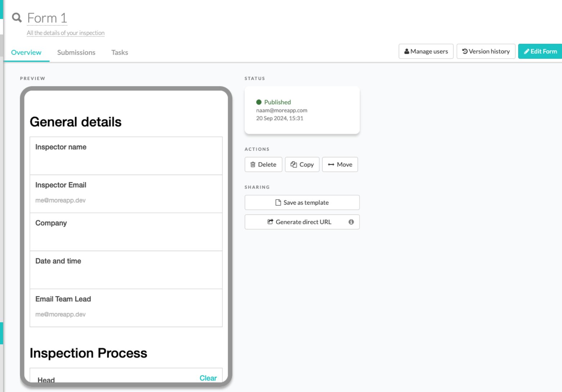Click the pencil icon on Edit Form
Screen dimensions: 562x392
pos(527,51)
